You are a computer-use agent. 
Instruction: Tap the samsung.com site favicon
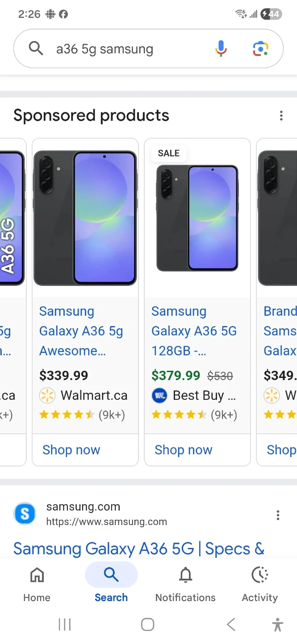(x=25, y=514)
